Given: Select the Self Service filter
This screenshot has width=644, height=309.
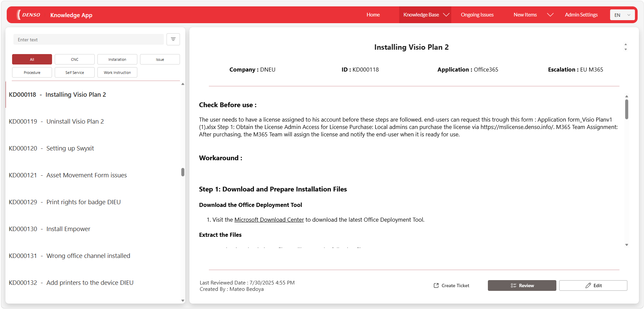Looking at the screenshot, I should pyautogui.click(x=75, y=72).
